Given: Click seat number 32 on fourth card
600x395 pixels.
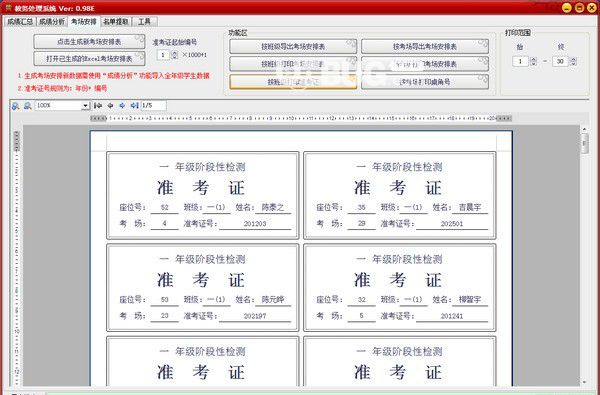Looking at the screenshot, I should pos(362,300).
